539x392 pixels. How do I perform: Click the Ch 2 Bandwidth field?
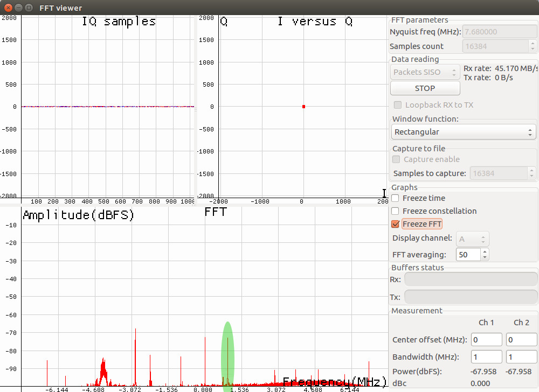click(521, 356)
